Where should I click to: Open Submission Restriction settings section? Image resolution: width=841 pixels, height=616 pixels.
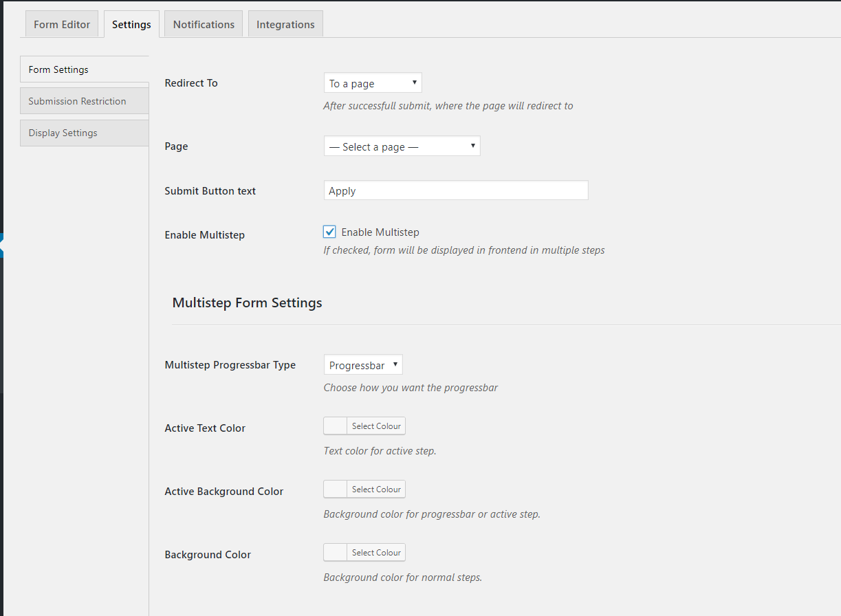(x=85, y=101)
